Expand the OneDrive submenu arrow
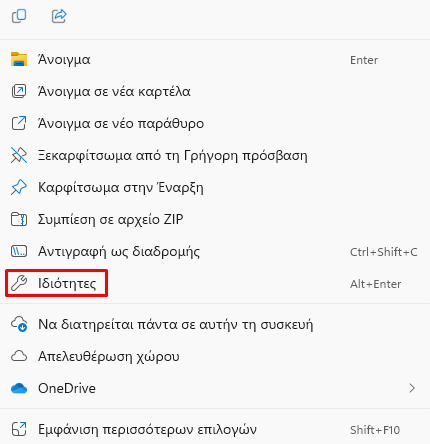The height and width of the screenshot is (444, 430). pyautogui.click(x=412, y=388)
